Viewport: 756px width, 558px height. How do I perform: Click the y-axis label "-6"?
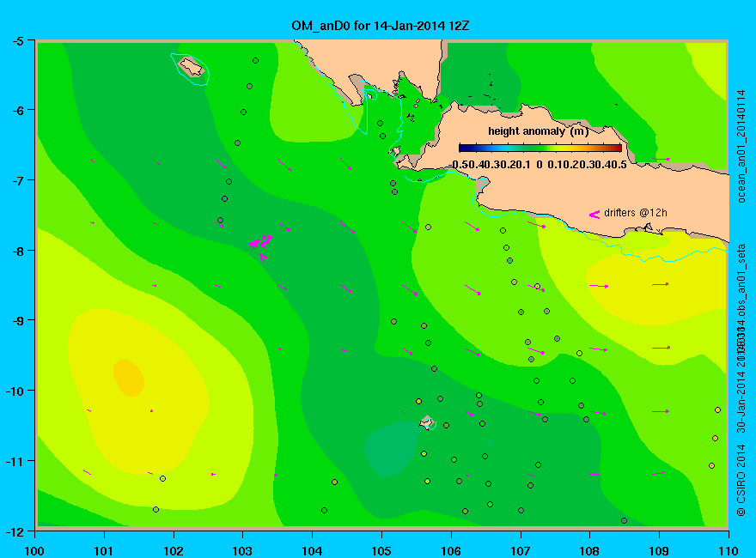click(17, 110)
